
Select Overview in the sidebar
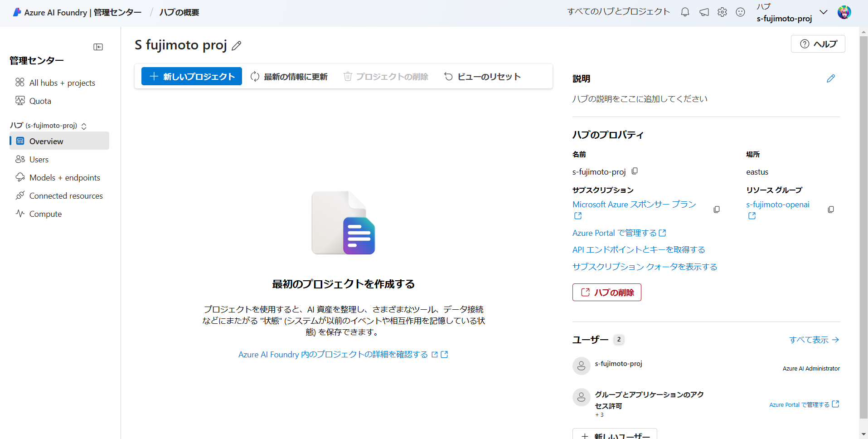pyautogui.click(x=59, y=141)
